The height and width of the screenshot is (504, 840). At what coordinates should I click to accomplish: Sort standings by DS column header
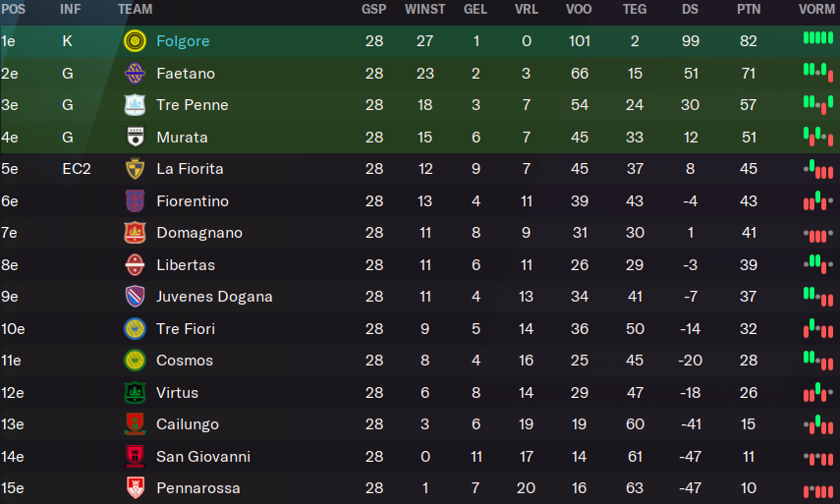pos(690,9)
